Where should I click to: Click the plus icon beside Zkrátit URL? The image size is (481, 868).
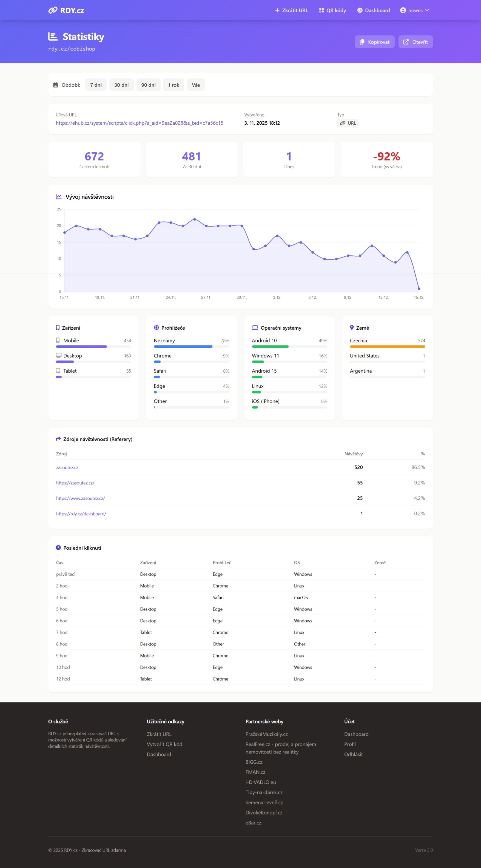(277, 10)
